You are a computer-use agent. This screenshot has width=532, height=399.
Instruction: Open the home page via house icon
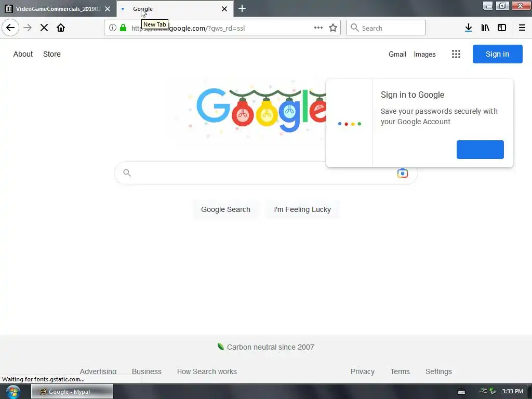point(61,28)
